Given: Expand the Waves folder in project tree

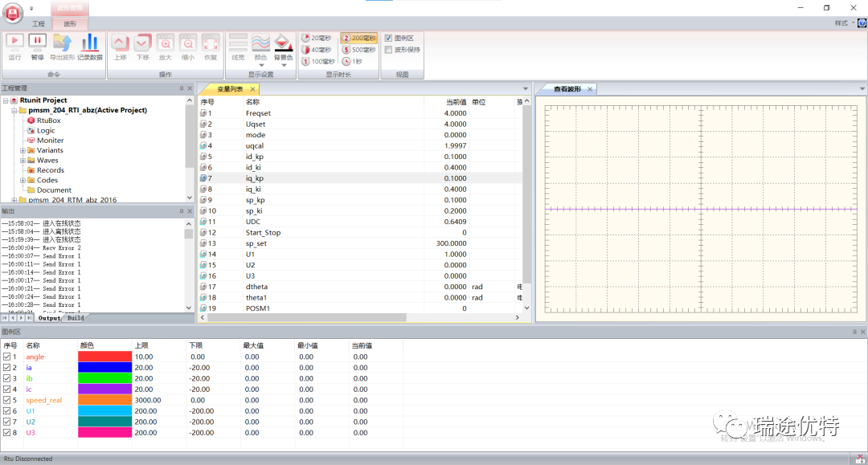Looking at the screenshot, I should click(x=23, y=161).
